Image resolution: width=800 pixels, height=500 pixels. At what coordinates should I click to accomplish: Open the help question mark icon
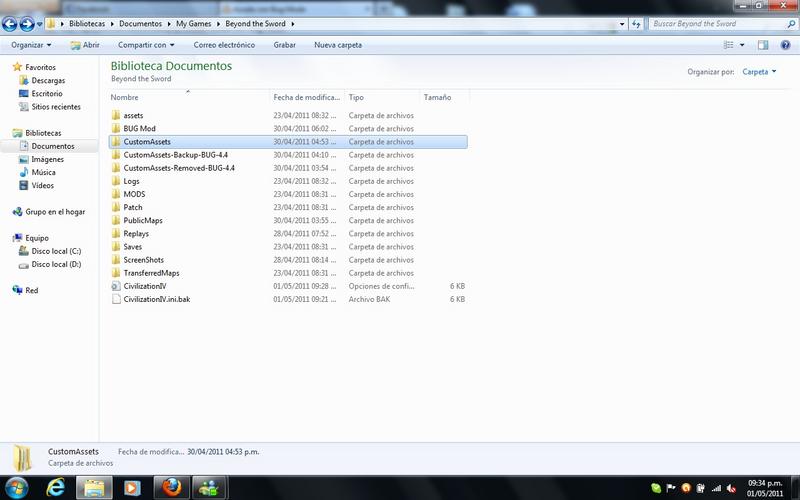click(786, 45)
